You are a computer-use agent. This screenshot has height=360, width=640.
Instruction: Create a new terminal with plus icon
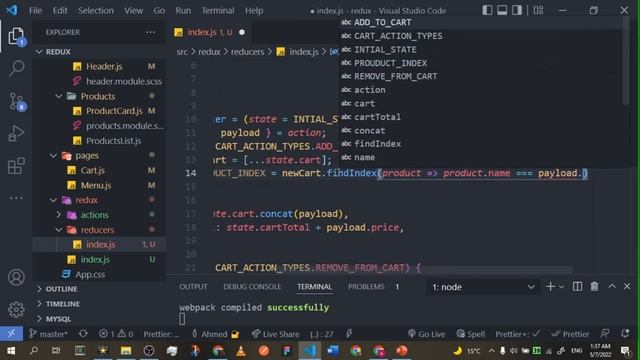pos(550,287)
